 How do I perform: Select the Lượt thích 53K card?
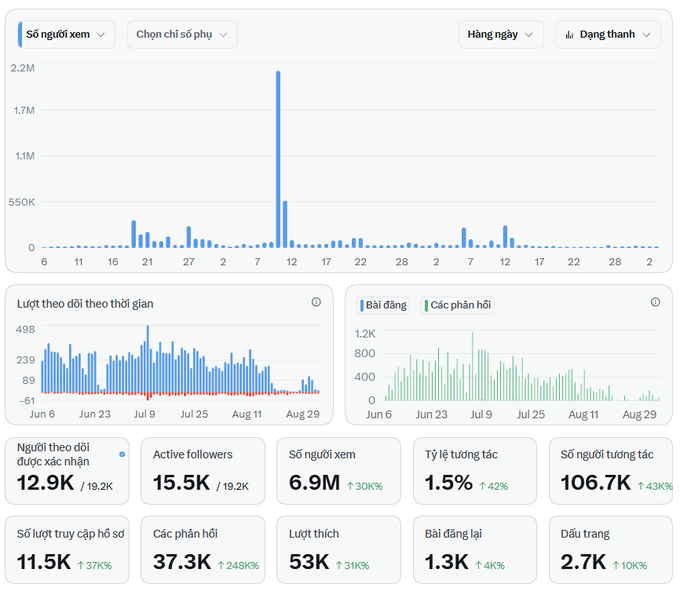(338, 549)
